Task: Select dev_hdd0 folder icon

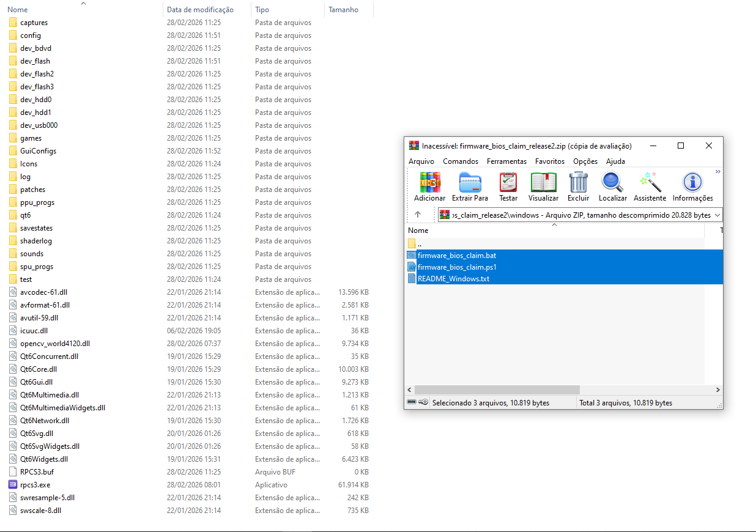Action: pyautogui.click(x=13, y=100)
